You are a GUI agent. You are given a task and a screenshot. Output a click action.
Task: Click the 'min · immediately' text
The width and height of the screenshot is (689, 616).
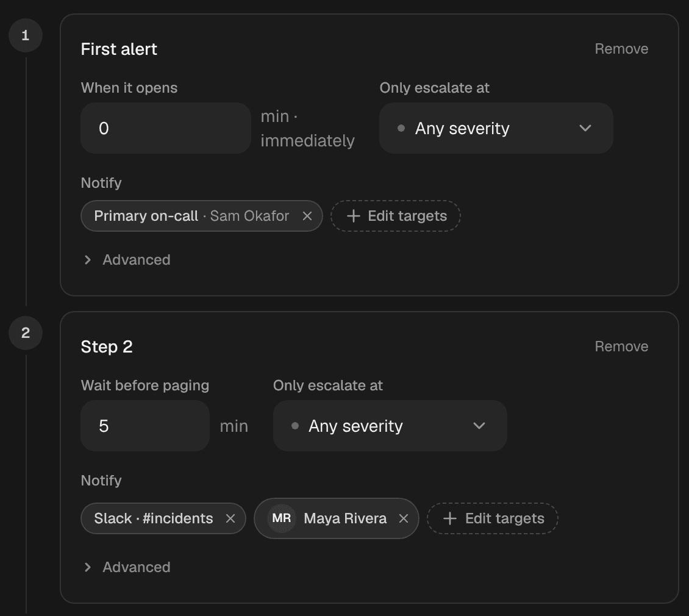click(307, 129)
